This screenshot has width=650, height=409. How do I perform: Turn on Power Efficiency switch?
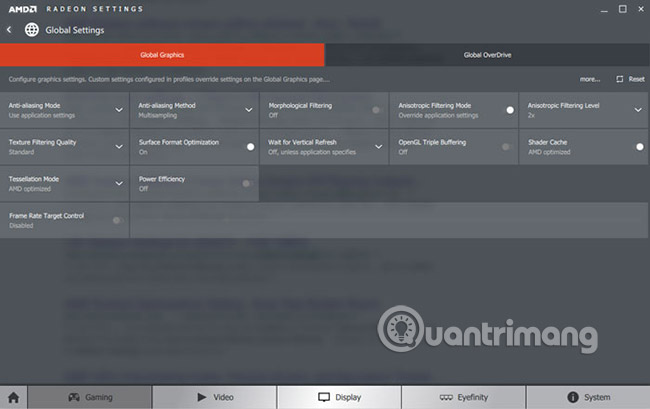[247, 183]
